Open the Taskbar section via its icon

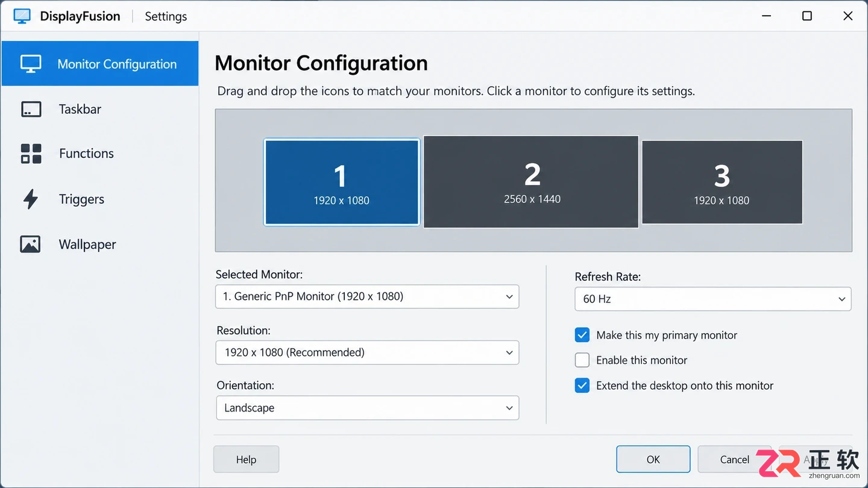(x=31, y=109)
